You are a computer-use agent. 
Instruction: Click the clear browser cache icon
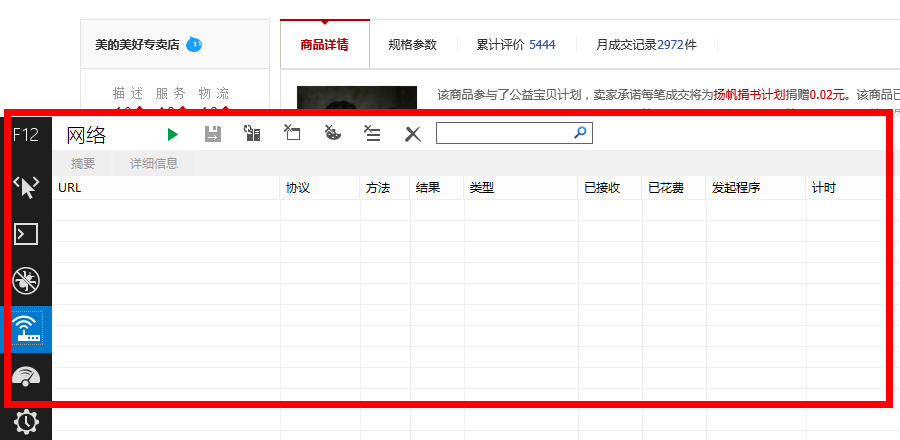(292, 134)
